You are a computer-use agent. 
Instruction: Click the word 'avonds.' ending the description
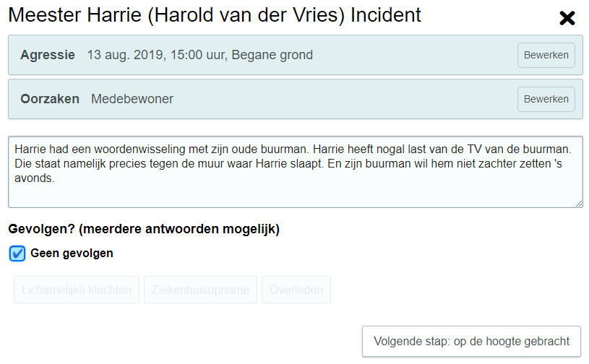tap(34, 178)
